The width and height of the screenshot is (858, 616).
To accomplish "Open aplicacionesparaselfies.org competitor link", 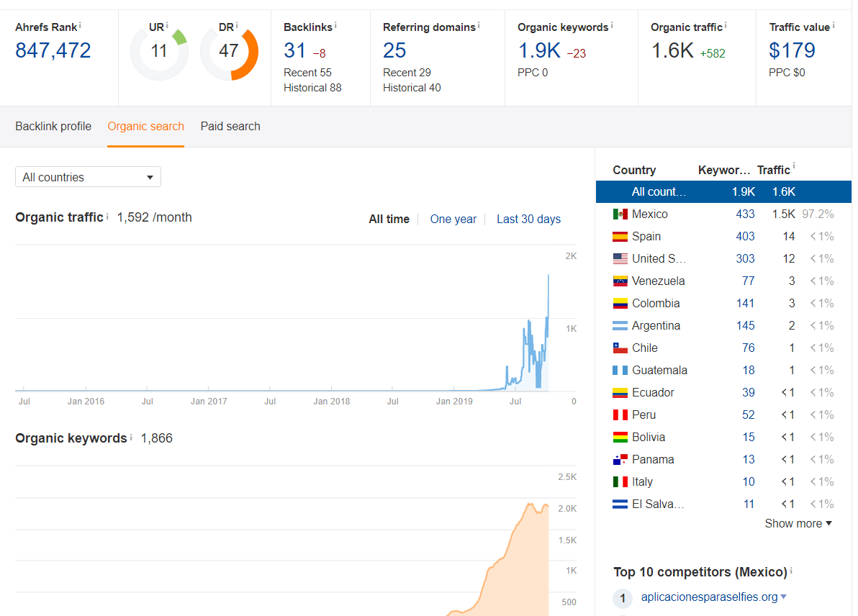I will [x=709, y=597].
